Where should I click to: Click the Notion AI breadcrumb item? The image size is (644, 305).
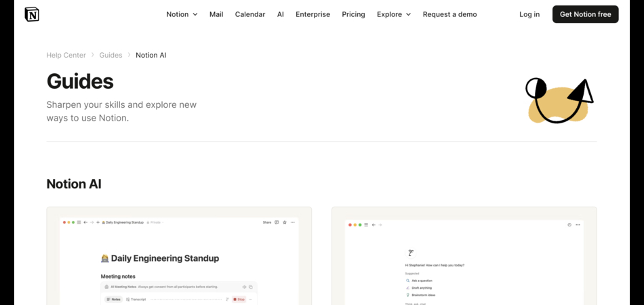click(150, 55)
